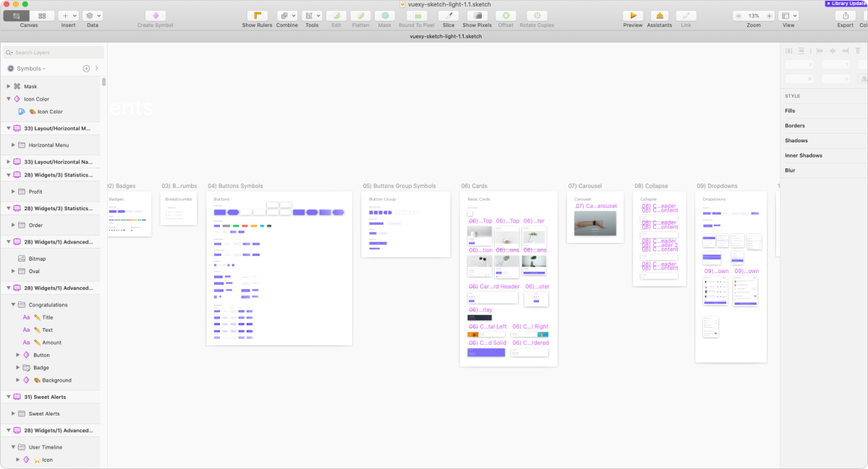The height and width of the screenshot is (469, 868).
Task: Click the add page plus icon
Action: click(86, 69)
